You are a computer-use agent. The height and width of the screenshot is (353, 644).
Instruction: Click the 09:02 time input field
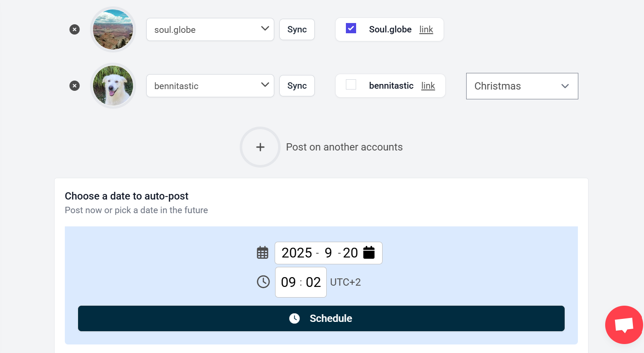(x=301, y=282)
